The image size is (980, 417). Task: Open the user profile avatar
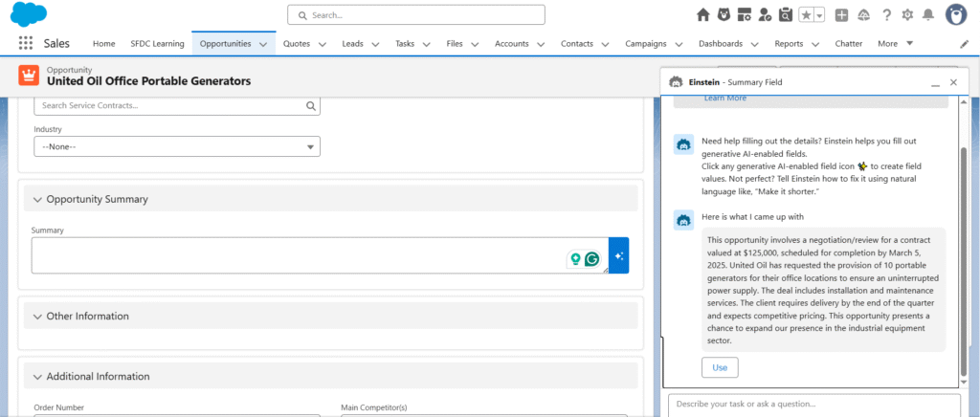955,14
